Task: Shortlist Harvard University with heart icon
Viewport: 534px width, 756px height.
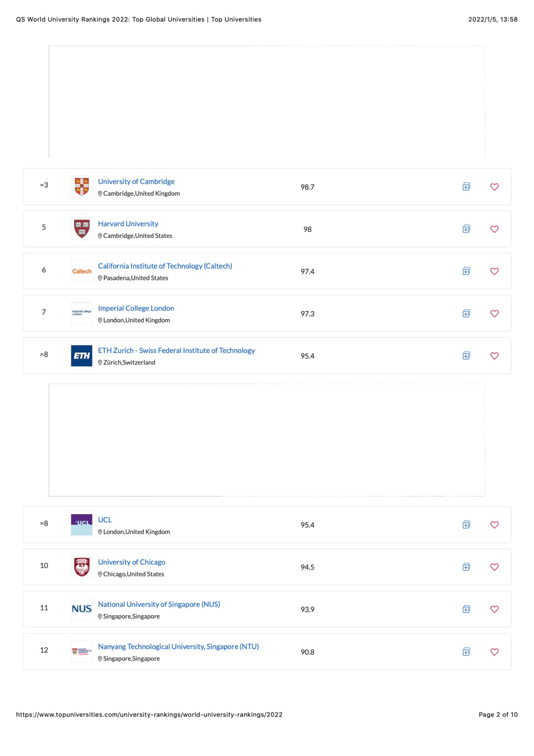Action: pos(494,229)
